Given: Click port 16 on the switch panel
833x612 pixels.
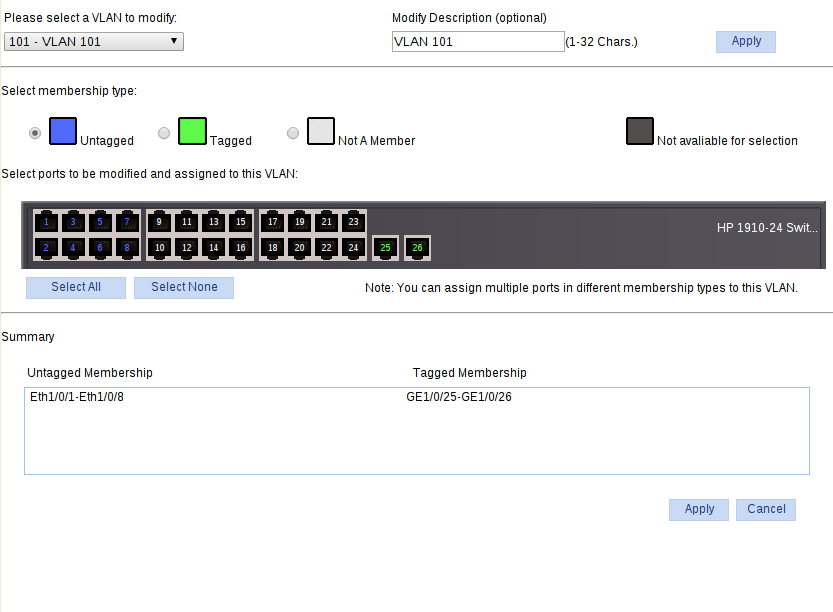Looking at the screenshot, I should 241,248.
